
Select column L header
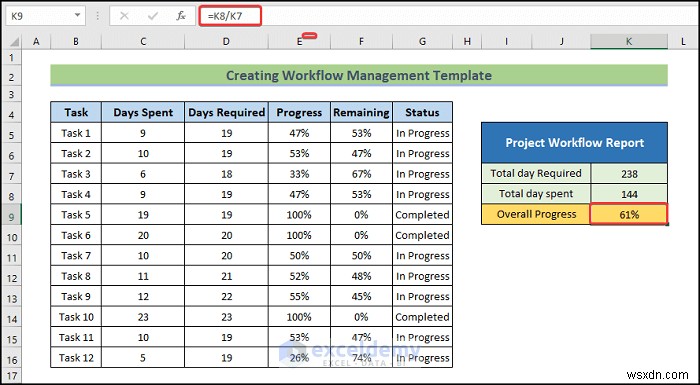683,42
